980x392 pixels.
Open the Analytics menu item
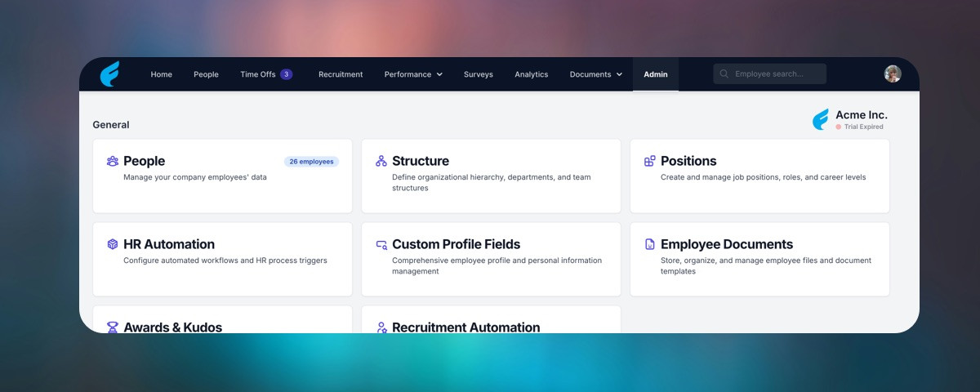tap(532, 74)
